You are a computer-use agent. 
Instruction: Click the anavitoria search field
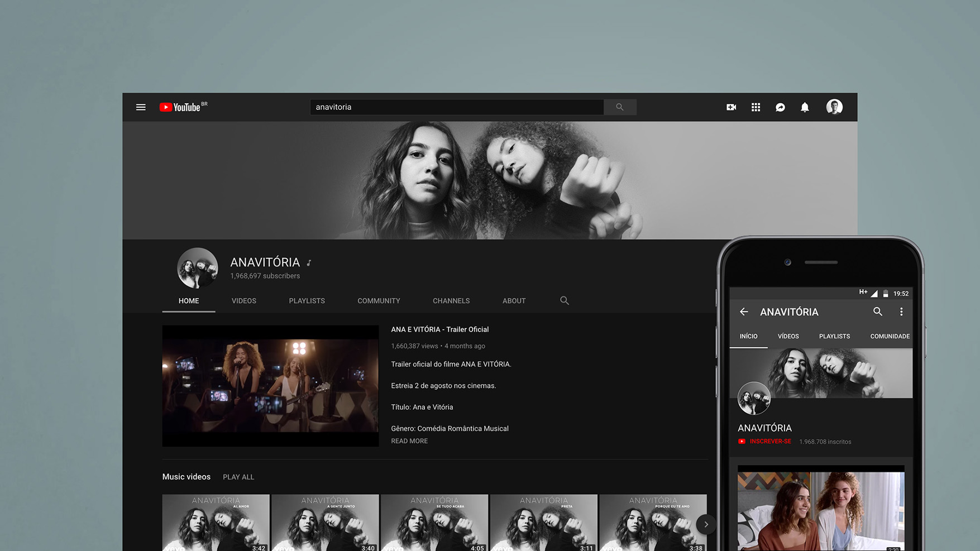click(x=456, y=107)
